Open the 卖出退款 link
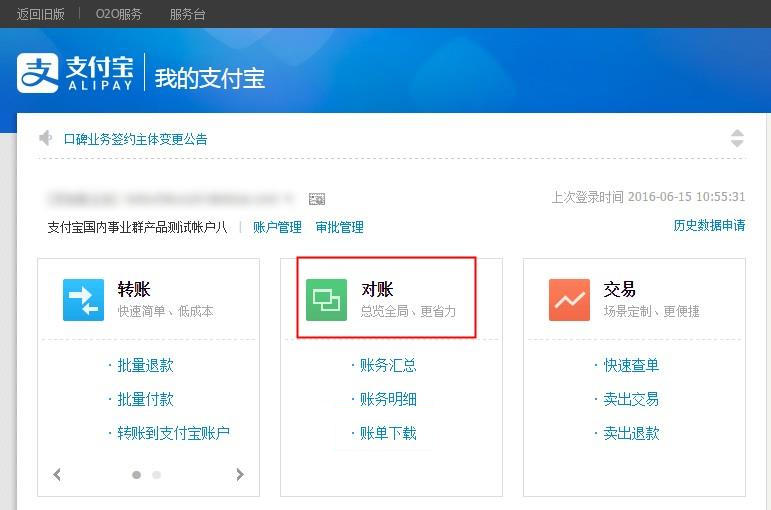 631,433
